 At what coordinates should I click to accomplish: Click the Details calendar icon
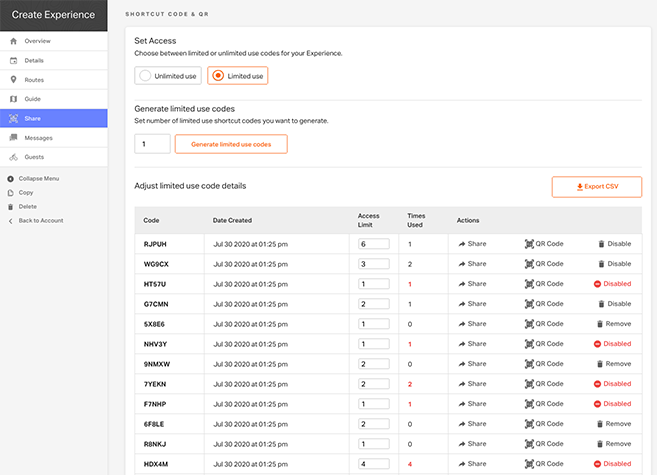pos(13,60)
